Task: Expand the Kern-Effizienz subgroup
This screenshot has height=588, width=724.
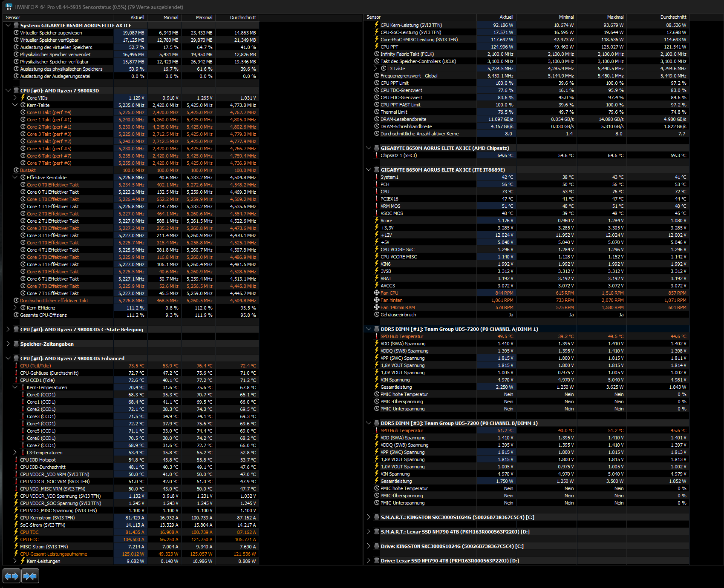Action: point(15,308)
